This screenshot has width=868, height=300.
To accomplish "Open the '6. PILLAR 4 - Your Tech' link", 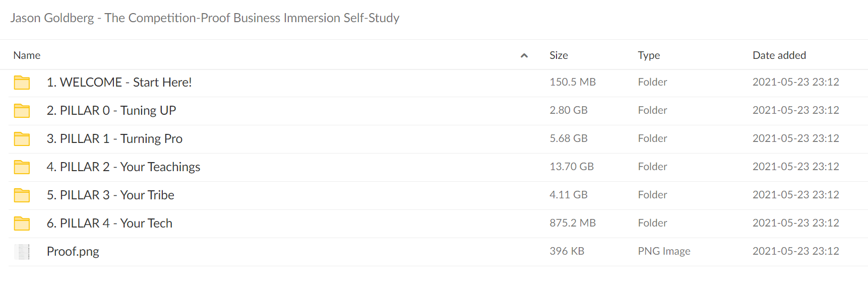I will point(109,223).
